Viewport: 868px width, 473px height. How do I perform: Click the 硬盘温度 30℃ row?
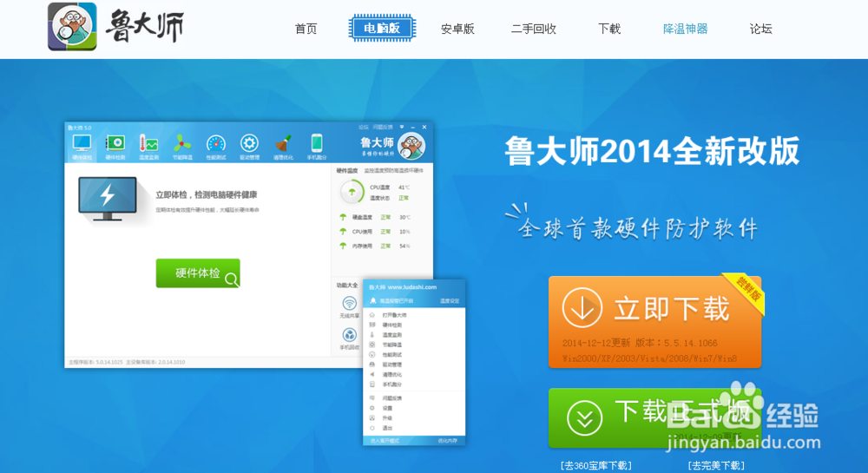click(x=375, y=218)
